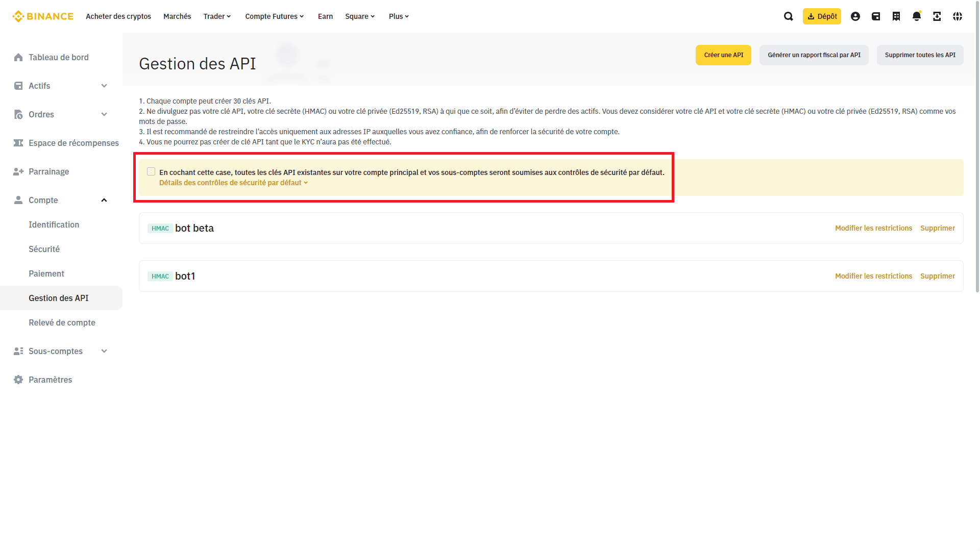Tick the default security controls checkbox
980x551 pixels.
coord(151,171)
